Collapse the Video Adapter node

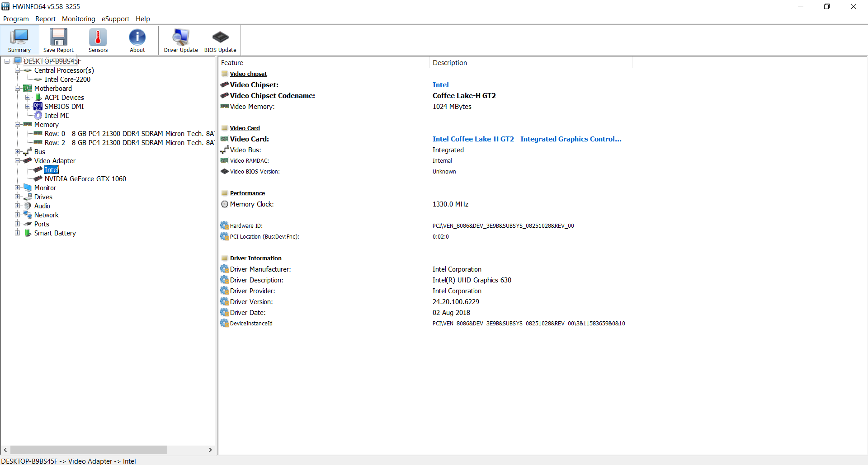point(17,160)
